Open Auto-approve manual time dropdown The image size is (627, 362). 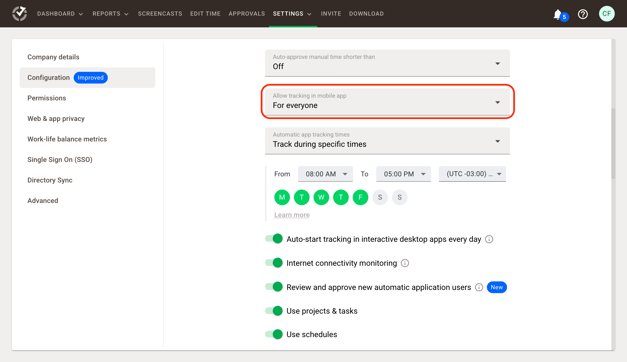[387, 63]
